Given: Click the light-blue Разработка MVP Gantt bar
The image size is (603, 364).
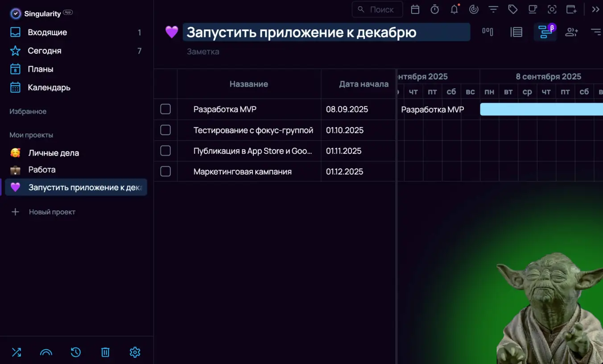Looking at the screenshot, I should click(x=541, y=109).
